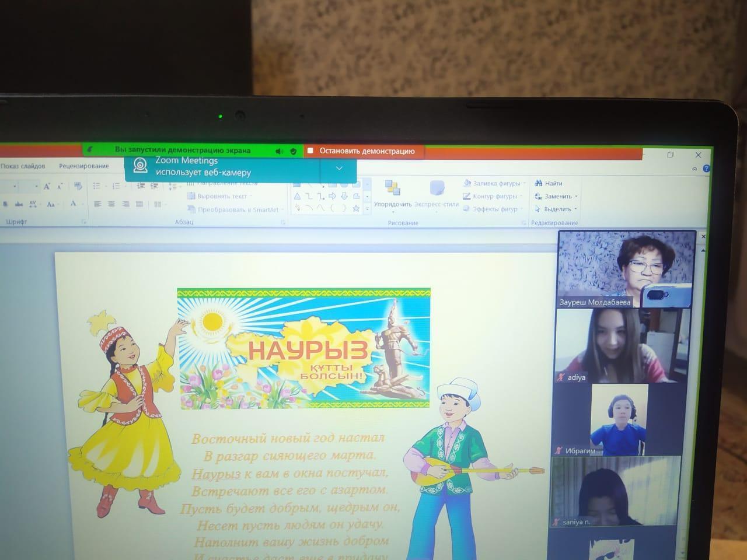Open the Рецензирование ribbon tab
The width and height of the screenshot is (747, 560).
84,166
